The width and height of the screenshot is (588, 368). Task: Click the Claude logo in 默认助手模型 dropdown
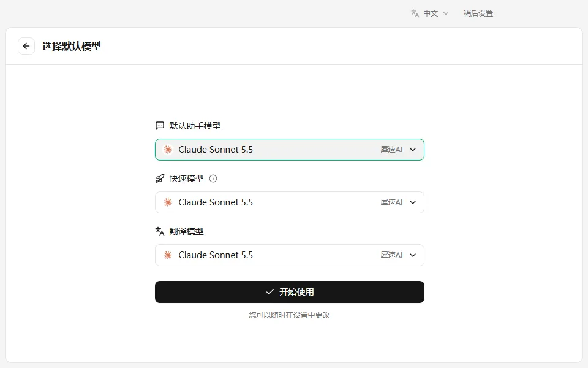pos(168,150)
